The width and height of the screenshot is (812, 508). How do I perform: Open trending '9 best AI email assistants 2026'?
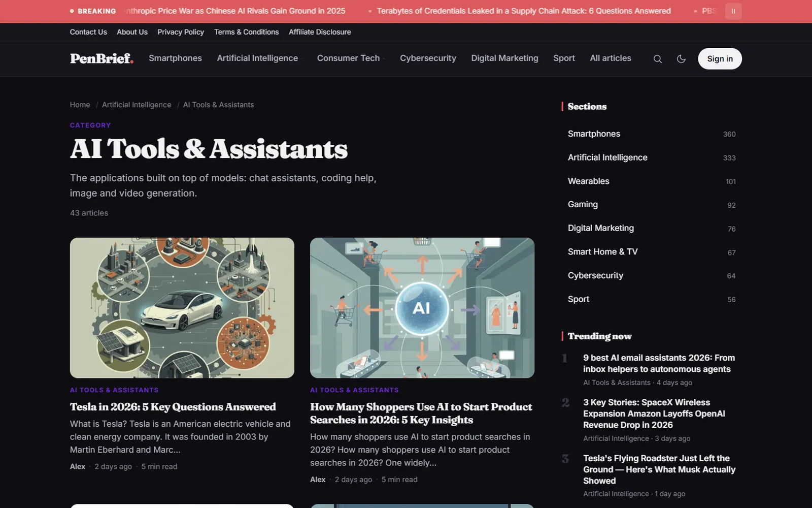coord(659,364)
